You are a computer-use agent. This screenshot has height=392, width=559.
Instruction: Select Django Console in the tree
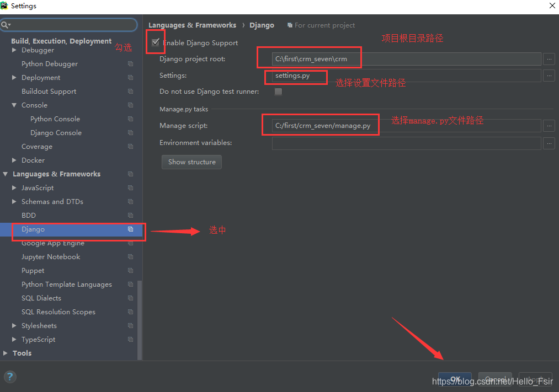click(56, 133)
